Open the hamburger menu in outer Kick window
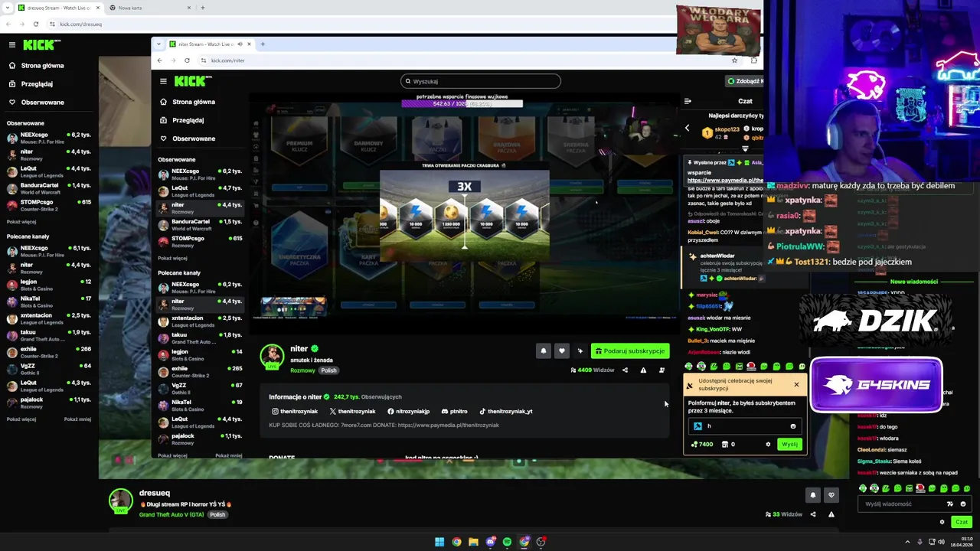 12,45
